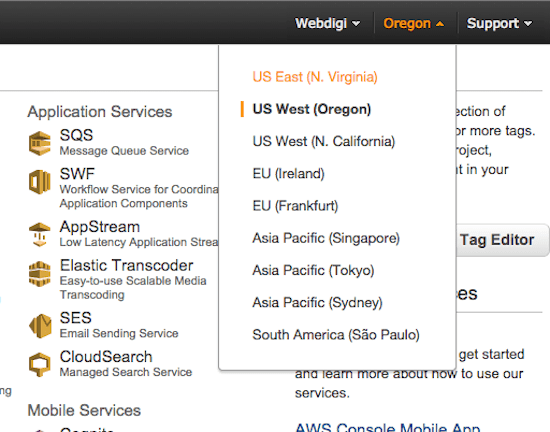Open the Support dropdown menu

pyautogui.click(x=499, y=23)
